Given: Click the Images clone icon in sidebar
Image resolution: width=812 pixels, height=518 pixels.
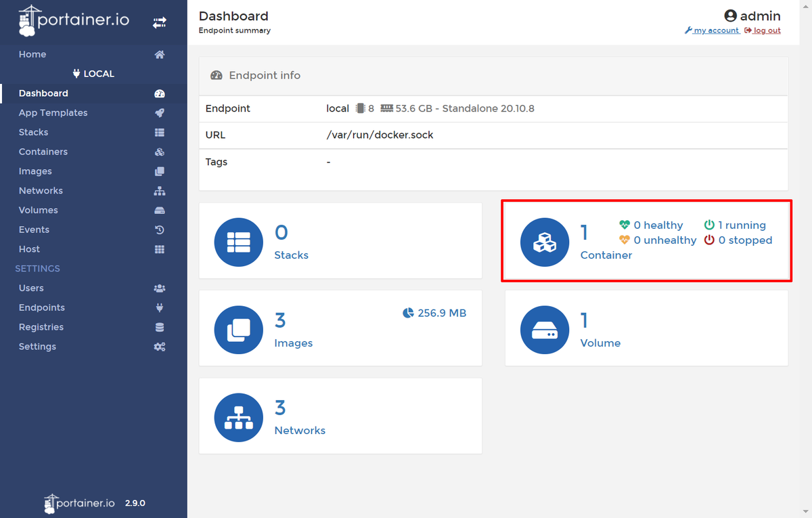Looking at the screenshot, I should pos(160,172).
